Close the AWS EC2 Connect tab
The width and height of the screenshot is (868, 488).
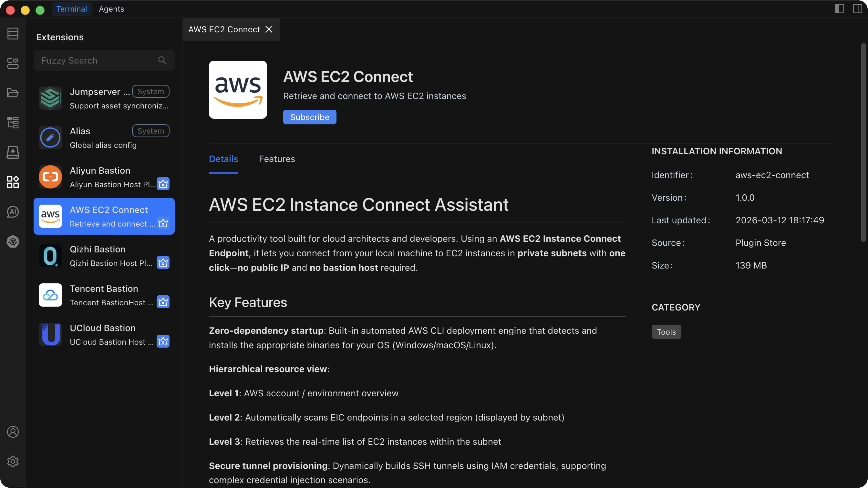[x=269, y=30]
